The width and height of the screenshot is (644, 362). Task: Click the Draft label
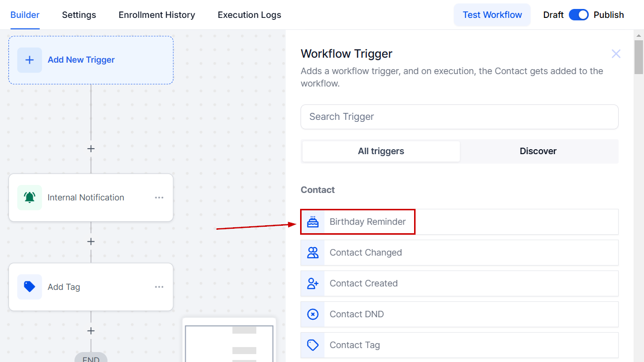coord(553,15)
